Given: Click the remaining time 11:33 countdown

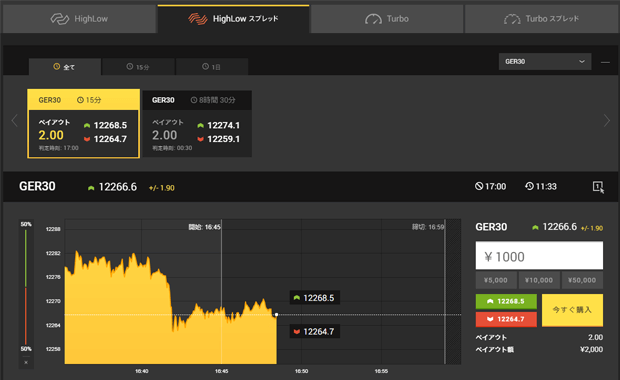Looking at the screenshot, I should coord(541,187).
